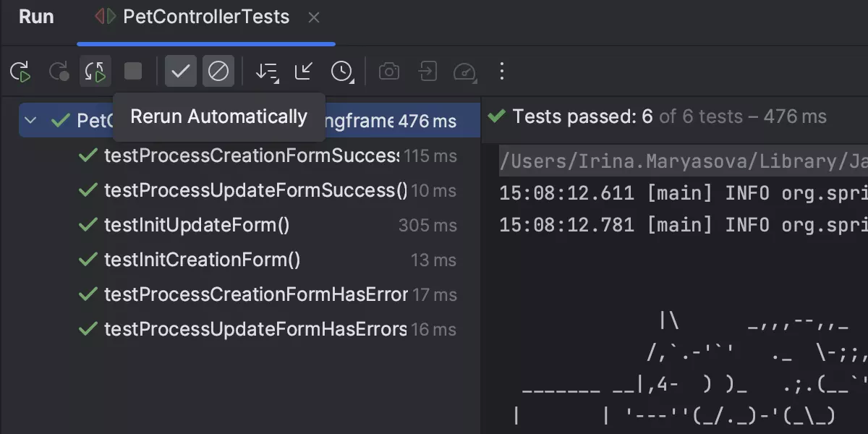
Task: Collapse the PetControllerTests root node
Action: tap(30, 121)
